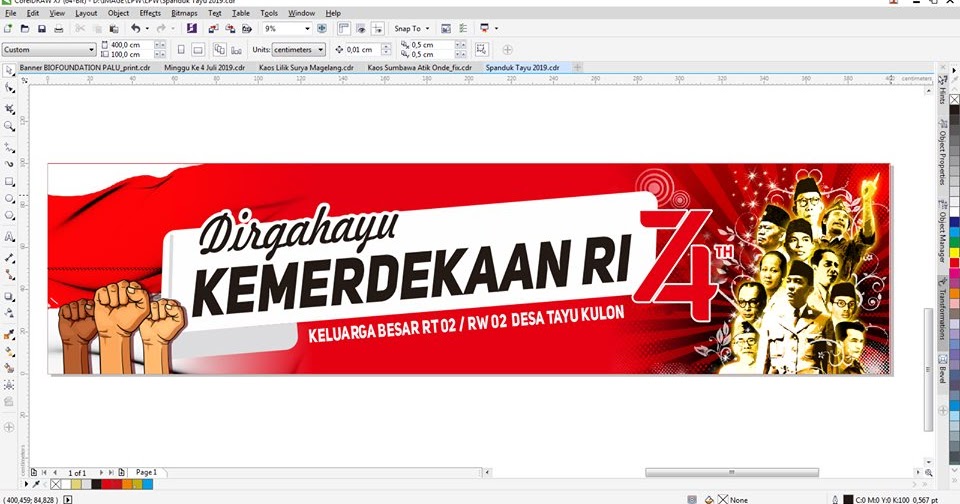Toggle Show rulers button

[x=343, y=28]
